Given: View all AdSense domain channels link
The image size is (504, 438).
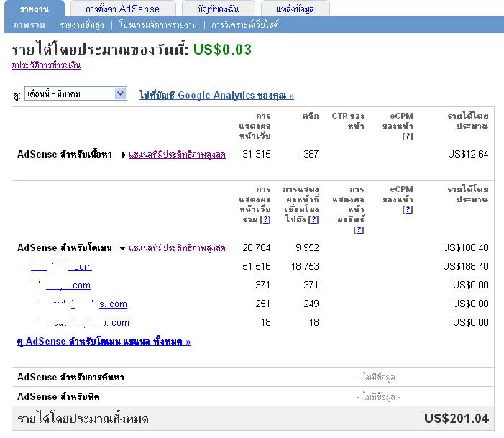Looking at the screenshot, I should (x=104, y=341).
